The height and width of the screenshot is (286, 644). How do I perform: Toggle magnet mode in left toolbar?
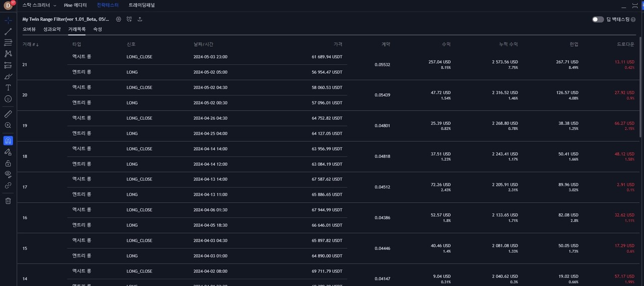coord(8,140)
